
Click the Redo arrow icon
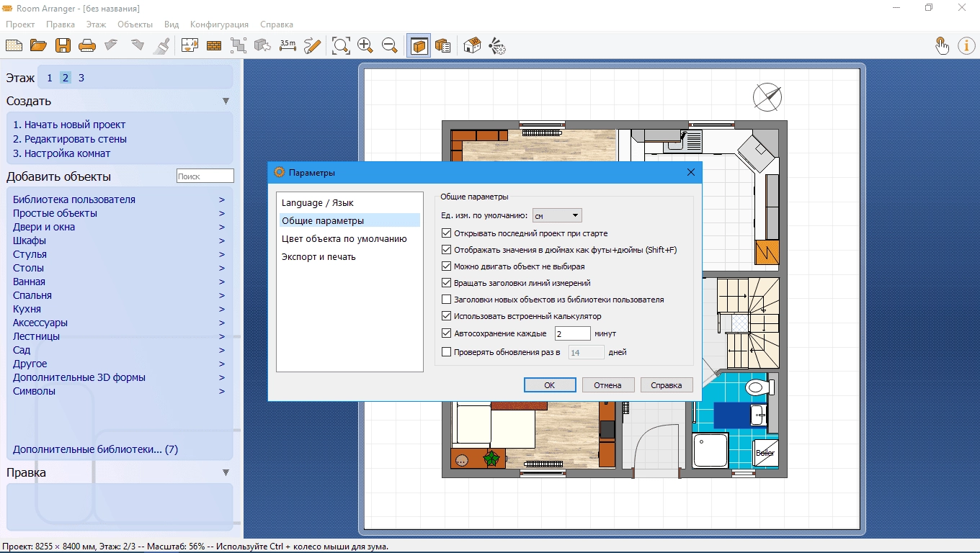(137, 45)
